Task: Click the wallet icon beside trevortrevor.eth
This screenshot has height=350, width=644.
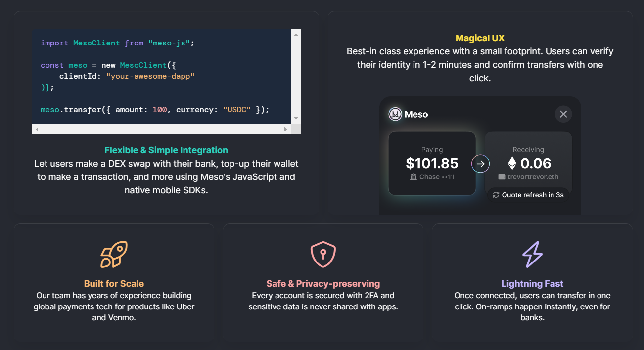Action: pyautogui.click(x=502, y=177)
